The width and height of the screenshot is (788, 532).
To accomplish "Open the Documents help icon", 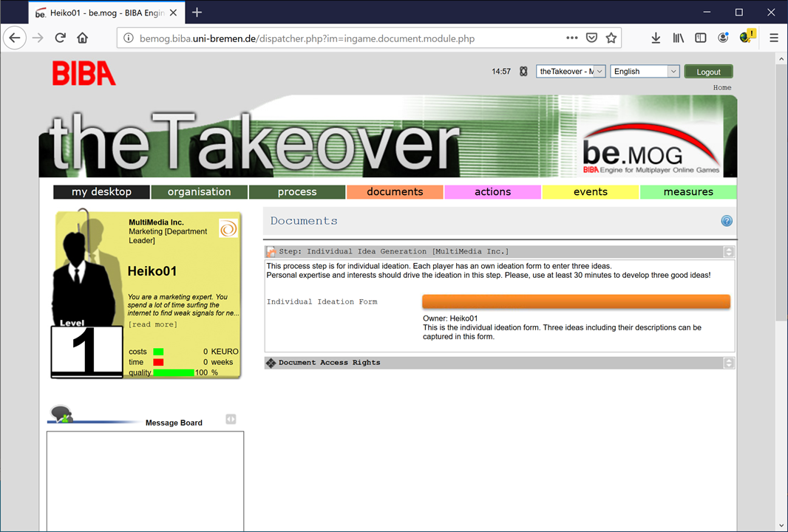I will [x=727, y=221].
